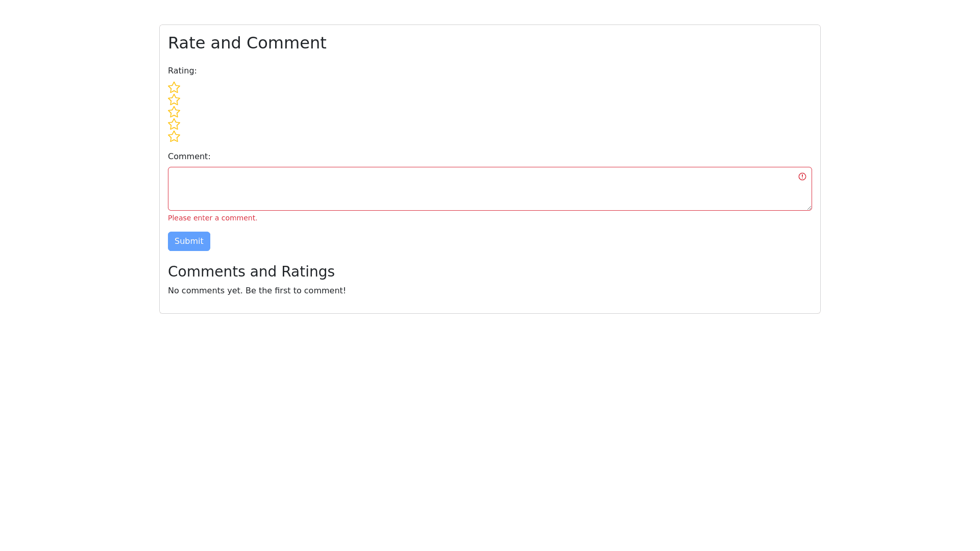Click the "Rate and Comment" heading
Screen dimensions: 980x551
point(247,43)
